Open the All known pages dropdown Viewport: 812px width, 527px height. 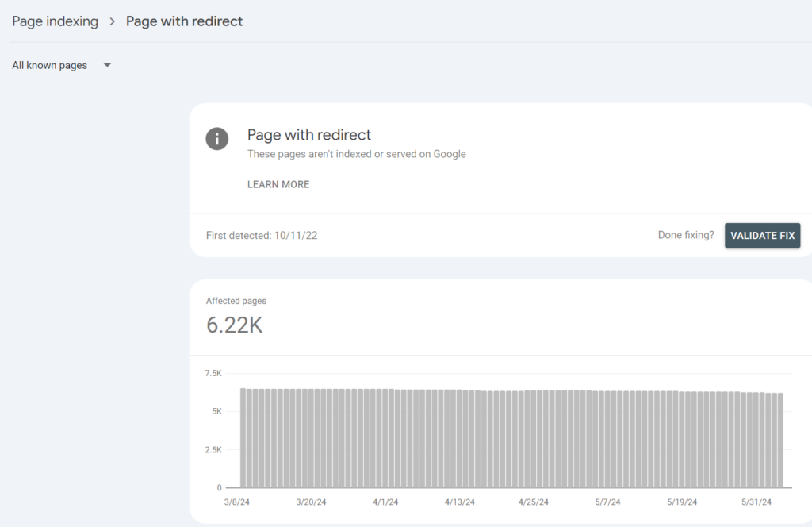[x=62, y=65]
